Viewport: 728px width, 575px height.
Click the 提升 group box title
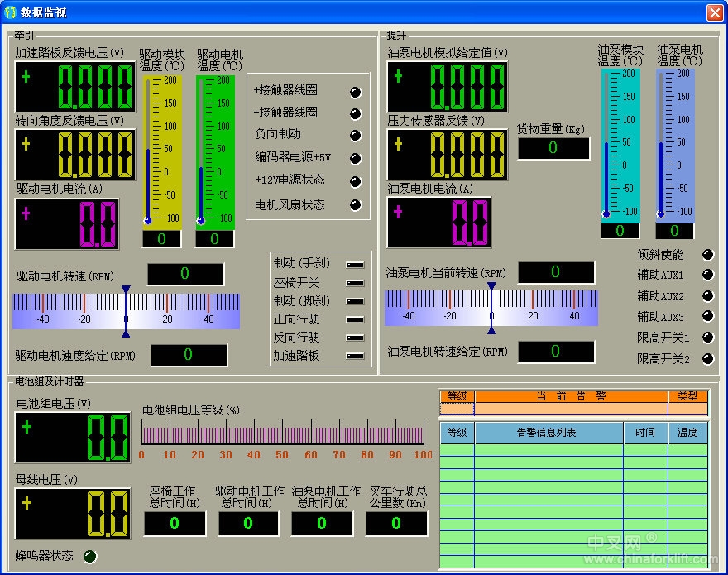(396, 36)
